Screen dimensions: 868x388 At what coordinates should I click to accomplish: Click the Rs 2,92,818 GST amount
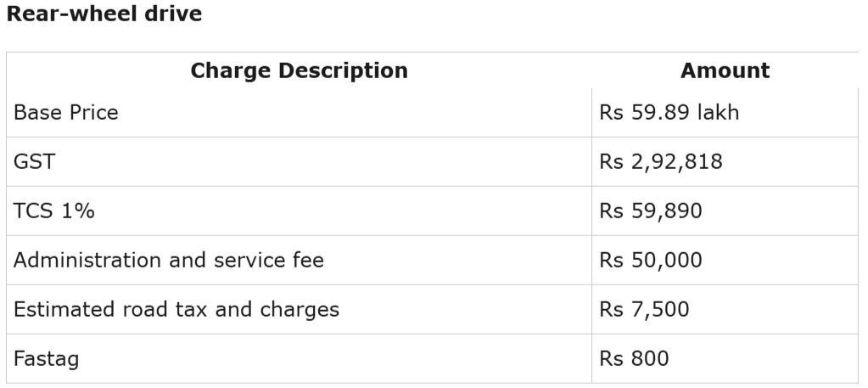pos(660,162)
